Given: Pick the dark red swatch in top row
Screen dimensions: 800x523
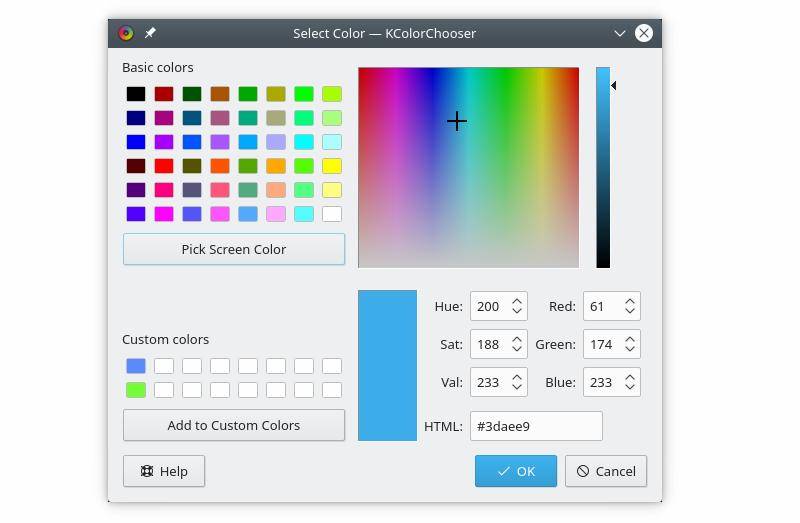Looking at the screenshot, I should [x=164, y=94].
